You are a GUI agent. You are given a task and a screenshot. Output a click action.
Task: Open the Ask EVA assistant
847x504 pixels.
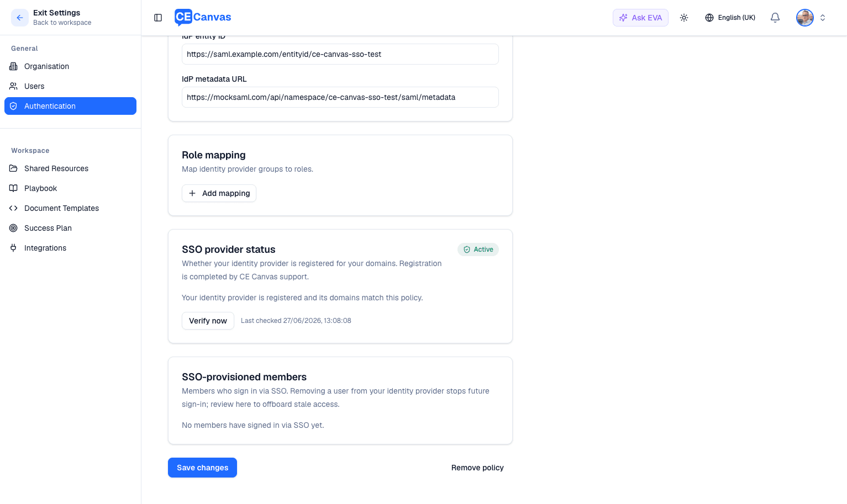point(640,18)
